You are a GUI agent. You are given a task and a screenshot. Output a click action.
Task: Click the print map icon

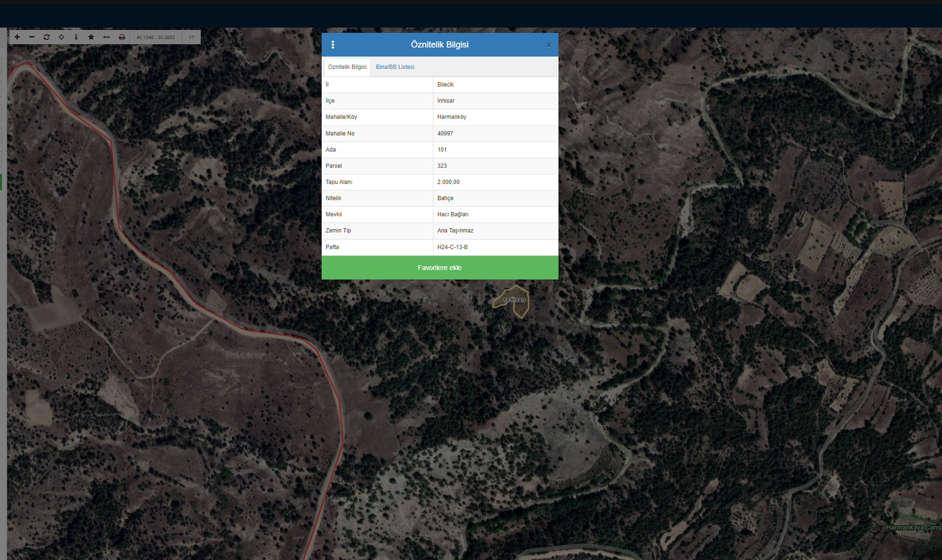(122, 37)
